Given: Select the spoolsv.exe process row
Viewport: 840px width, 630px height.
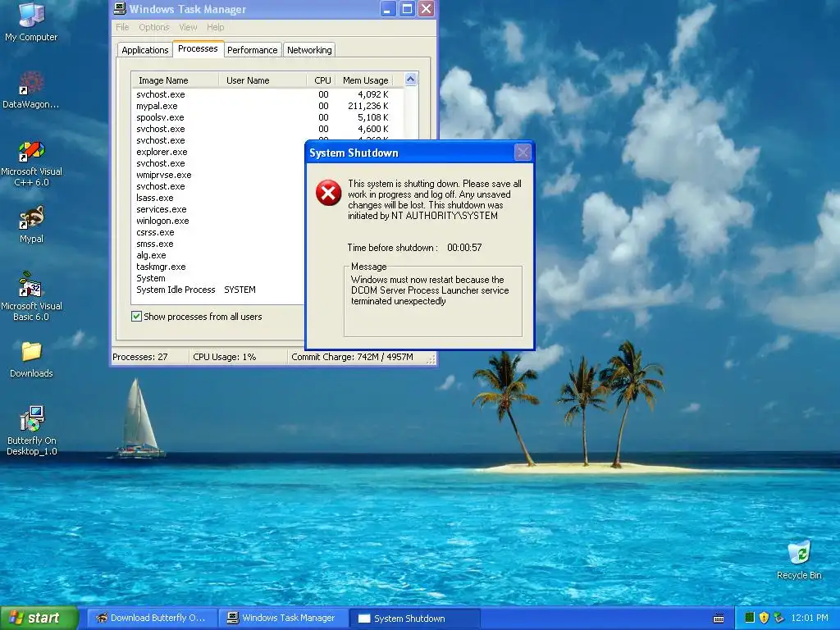Looking at the screenshot, I should point(267,117).
